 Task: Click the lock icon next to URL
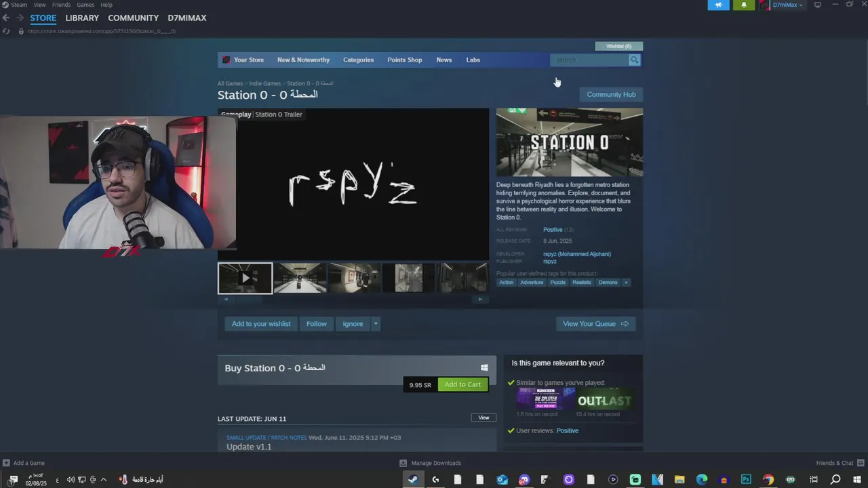(x=21, y=31)
